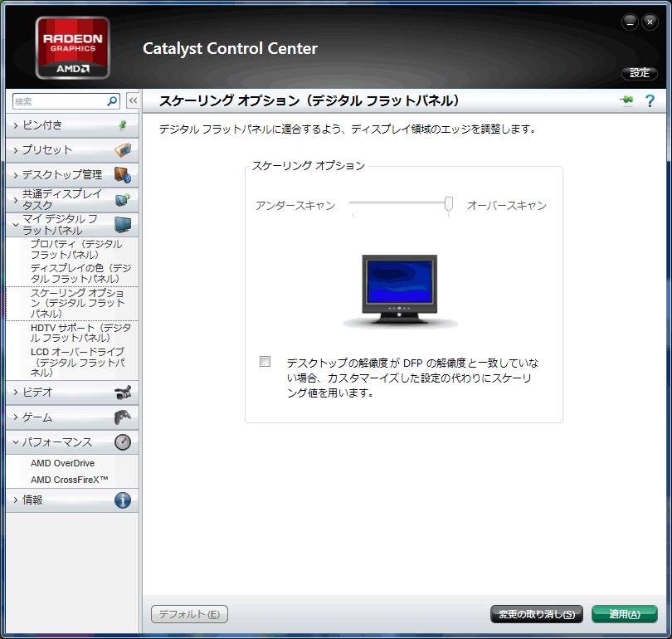Click the オーバースキャン label

[507, 206]
